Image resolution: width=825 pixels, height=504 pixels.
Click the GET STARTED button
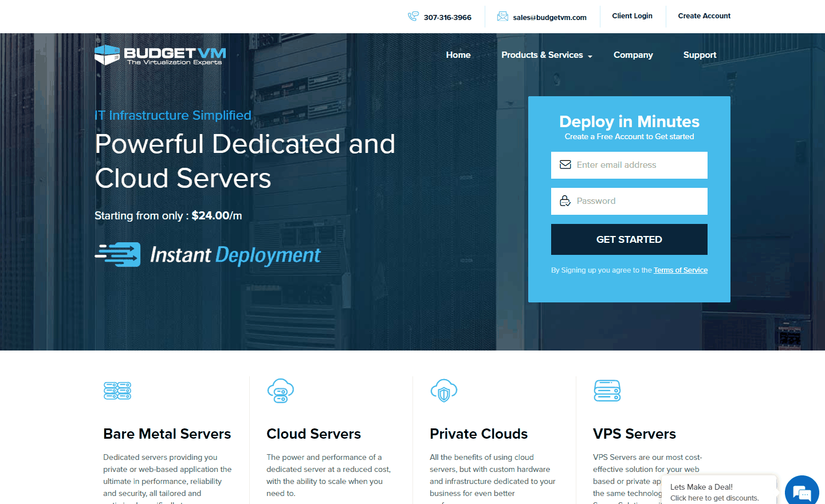[x=629, y=239]
